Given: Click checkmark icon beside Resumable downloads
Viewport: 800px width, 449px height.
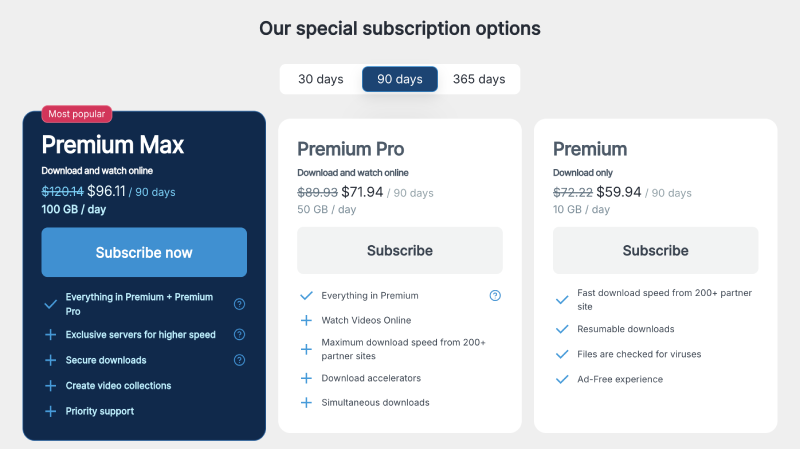Looking at the screenshot, I should (562, 329).
